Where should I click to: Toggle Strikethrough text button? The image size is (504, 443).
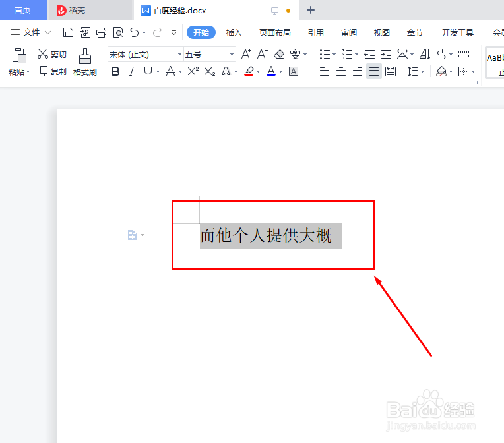(x=170, y=71)
